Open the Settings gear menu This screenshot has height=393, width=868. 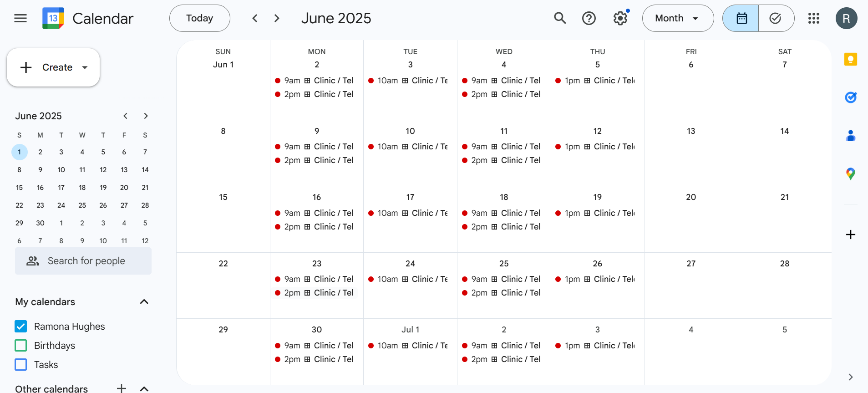click(x=620, y=18)
